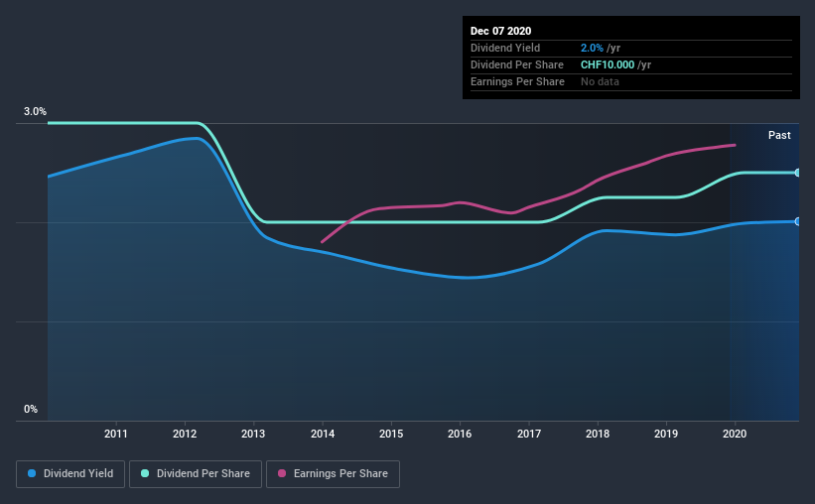Click the CHF10.000 dividend per share value
The height and width of the screenshot is (504, 815).
tap(608, 64)
